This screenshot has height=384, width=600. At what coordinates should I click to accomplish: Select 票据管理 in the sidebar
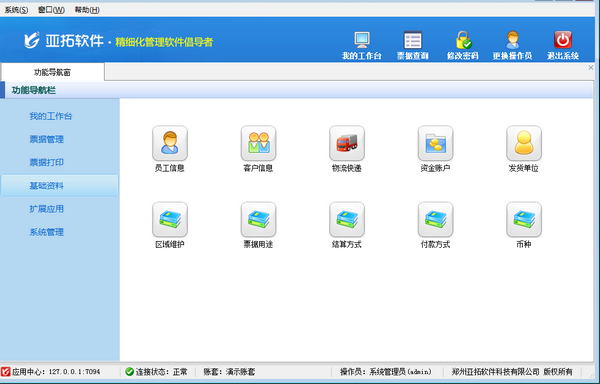[x=46, y=139]
